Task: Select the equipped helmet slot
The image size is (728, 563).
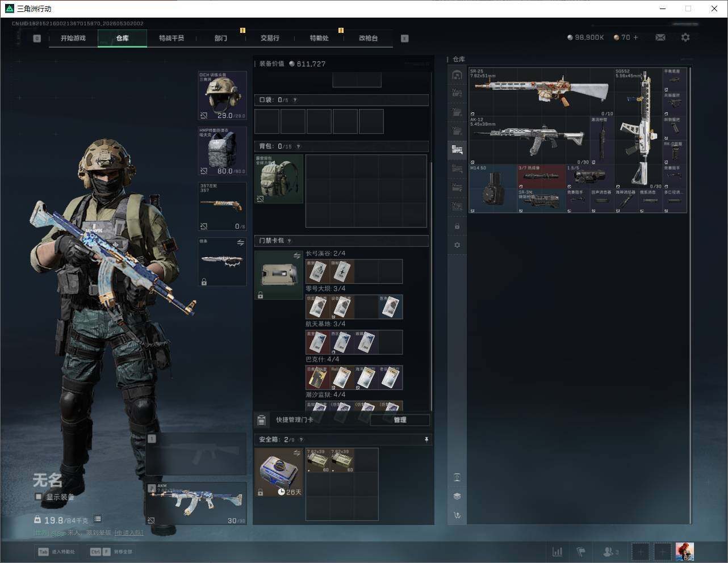Action: tap(222, 95)
